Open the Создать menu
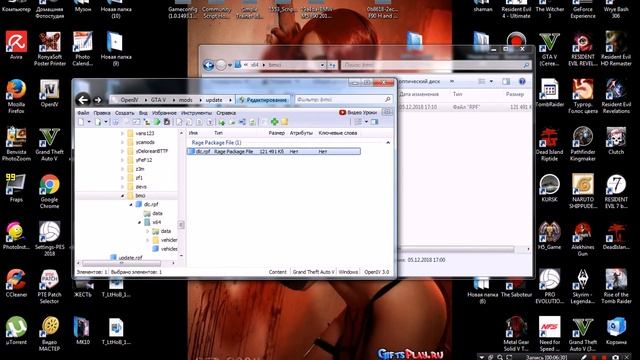640x360 pixels. (x=124, y=113)
